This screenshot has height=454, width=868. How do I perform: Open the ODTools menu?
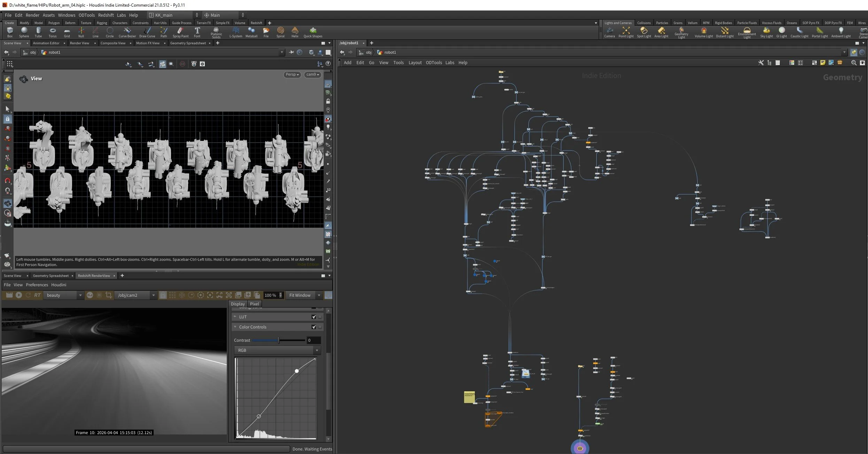[87, 15]
